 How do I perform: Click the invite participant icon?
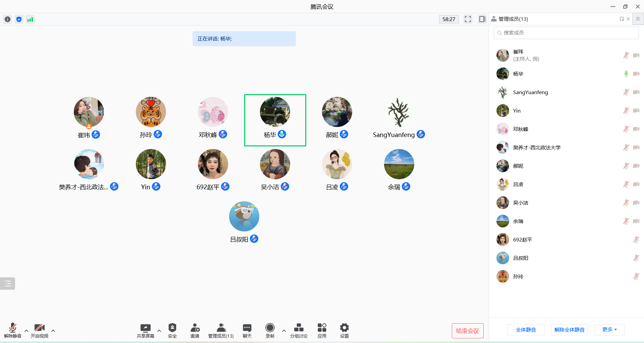coord(195,328)
